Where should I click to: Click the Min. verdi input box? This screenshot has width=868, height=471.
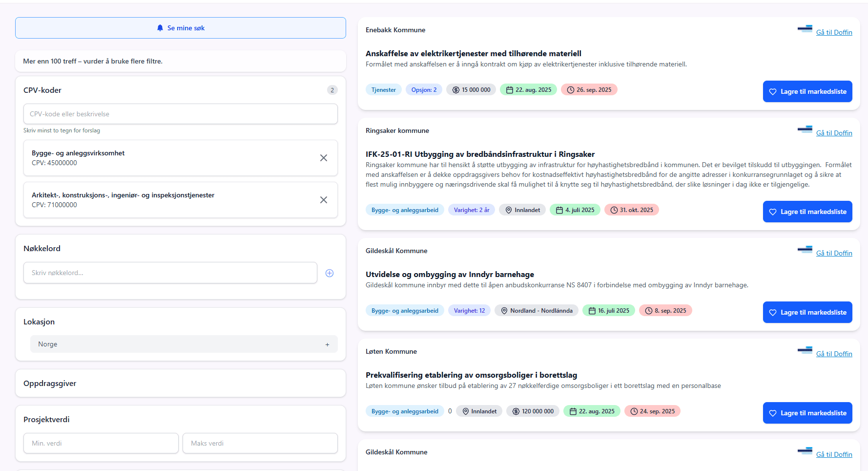(x=101, y=443)
